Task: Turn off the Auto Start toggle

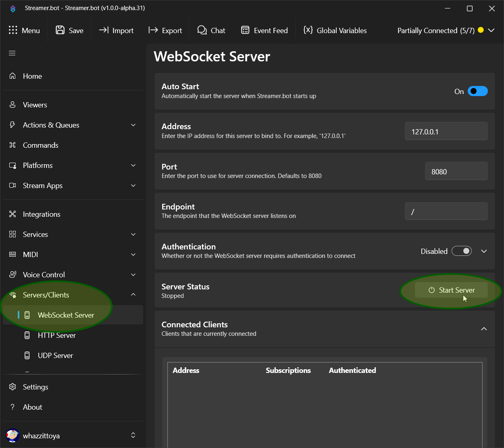Action: (477, 91)
